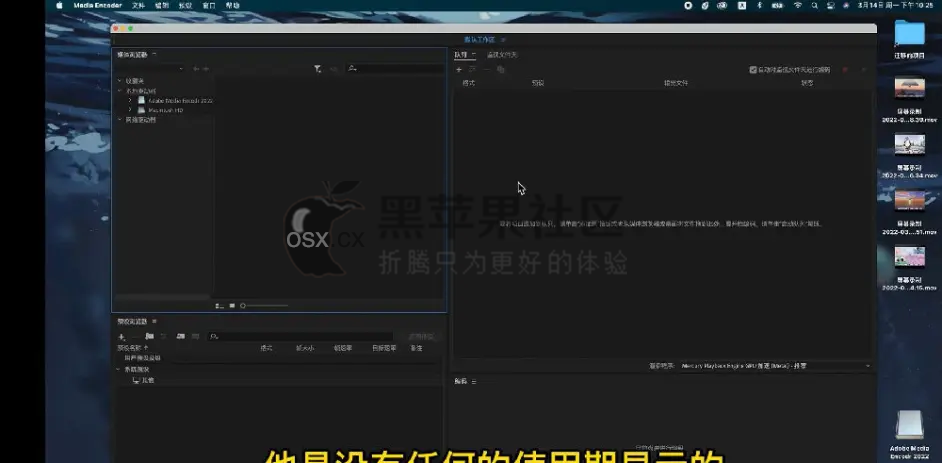Screen dimensions: 942x463
Task: Open the Media Browser panel menu
Action: [x=154, y=55]
